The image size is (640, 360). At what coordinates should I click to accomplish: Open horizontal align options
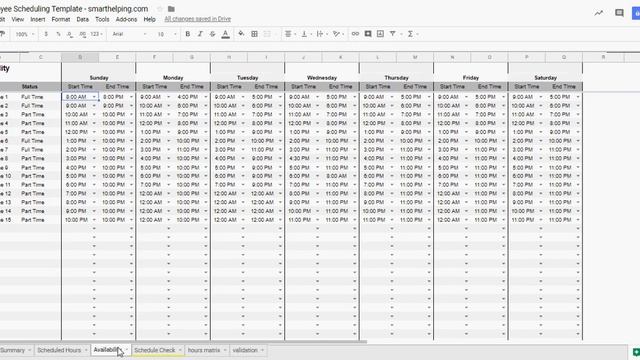point(289,34)
